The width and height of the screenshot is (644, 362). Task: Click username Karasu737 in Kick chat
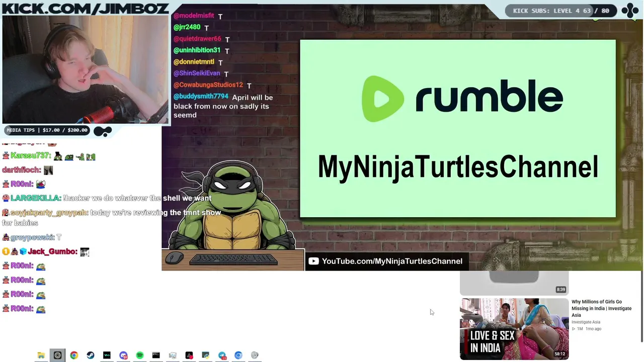point(31,156)
